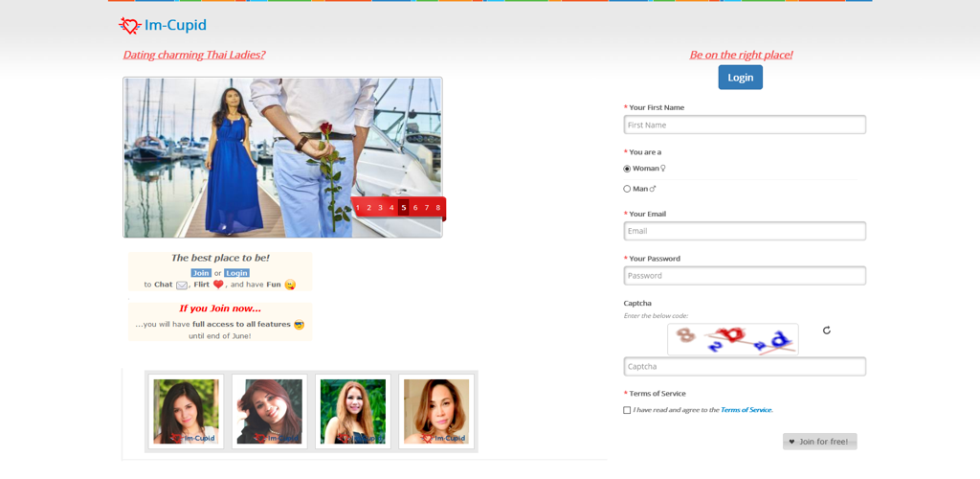Open the first profile thumbnail photo
Viewport: 980px width, 479px height.
tap(186, 412)
